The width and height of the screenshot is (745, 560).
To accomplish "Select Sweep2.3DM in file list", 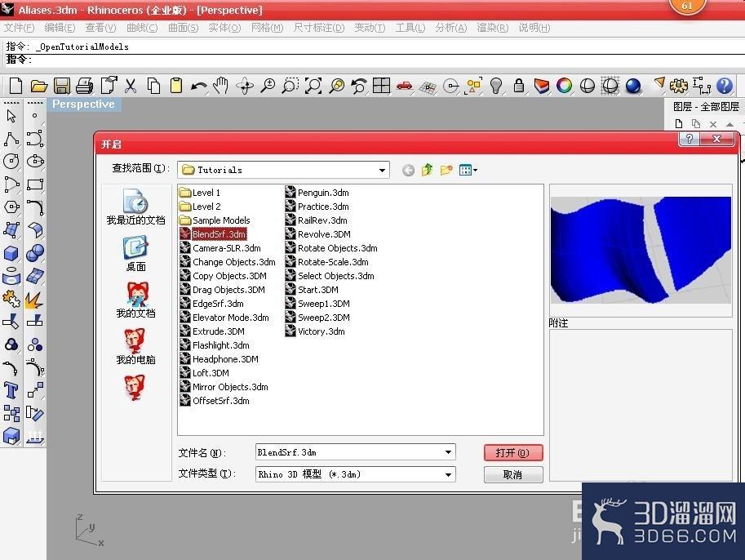I will point(317,318).
